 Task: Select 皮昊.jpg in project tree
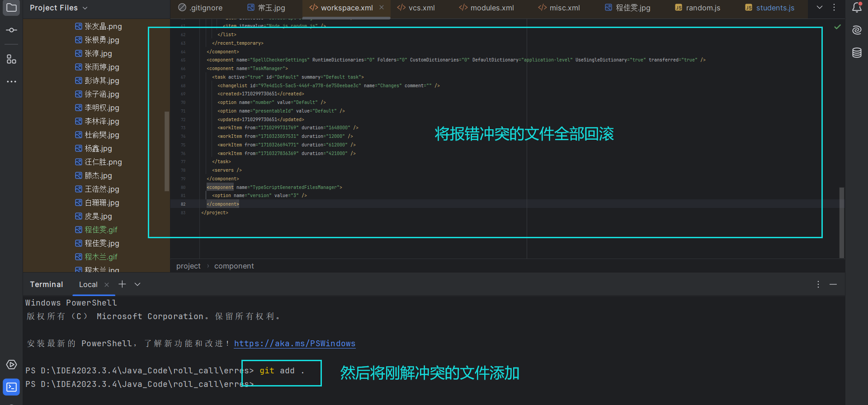(94, 216)
